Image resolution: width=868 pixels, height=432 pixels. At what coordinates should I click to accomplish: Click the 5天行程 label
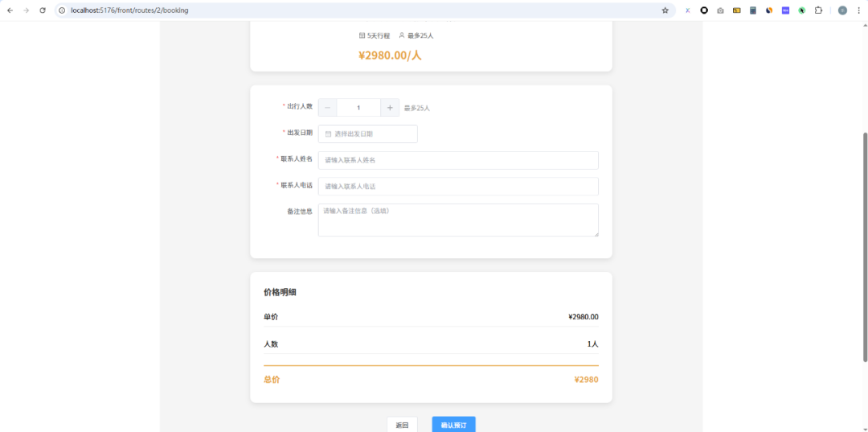point(379,36)
